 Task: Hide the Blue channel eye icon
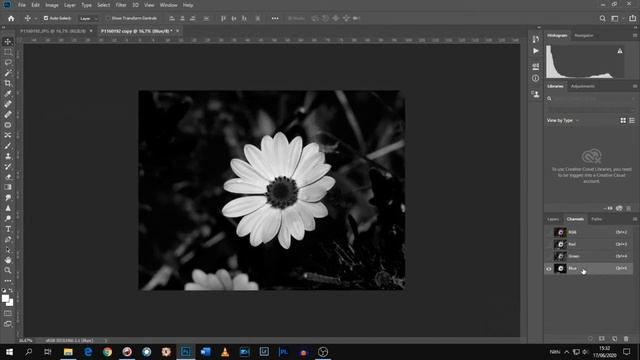click(549, 269)
